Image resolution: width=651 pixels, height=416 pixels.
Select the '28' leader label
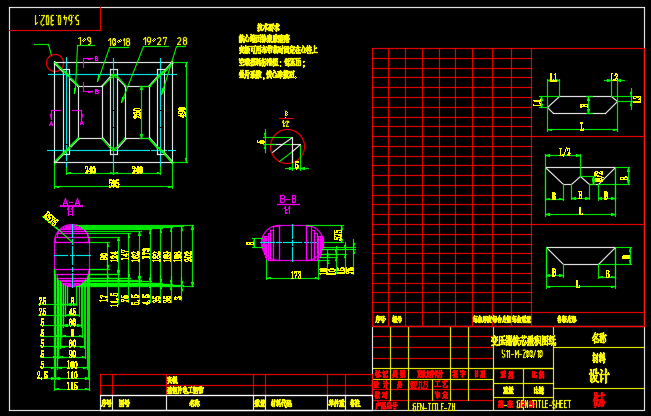(x=182, y=41)
